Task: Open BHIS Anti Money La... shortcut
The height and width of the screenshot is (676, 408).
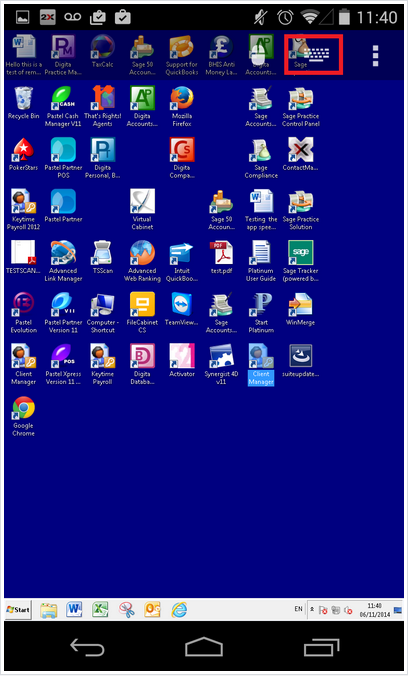Action: (x=221, y=56)
